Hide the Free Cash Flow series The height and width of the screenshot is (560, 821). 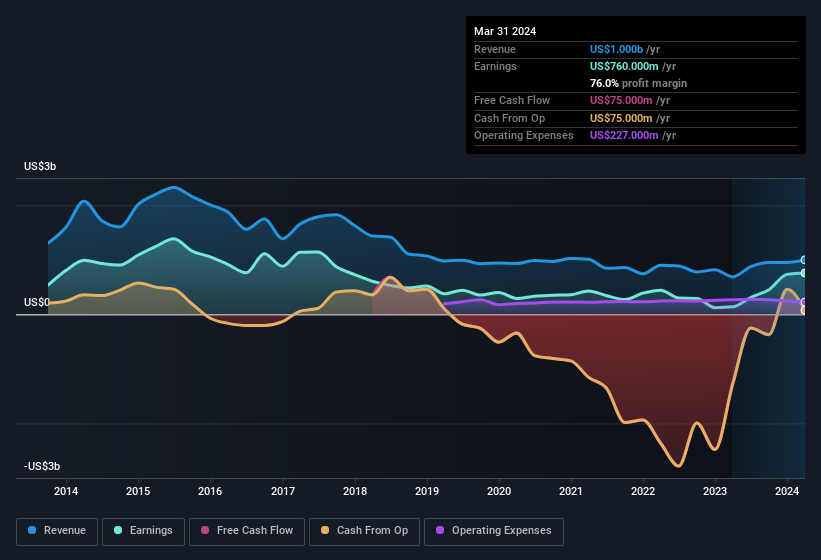tap(247, 531)
